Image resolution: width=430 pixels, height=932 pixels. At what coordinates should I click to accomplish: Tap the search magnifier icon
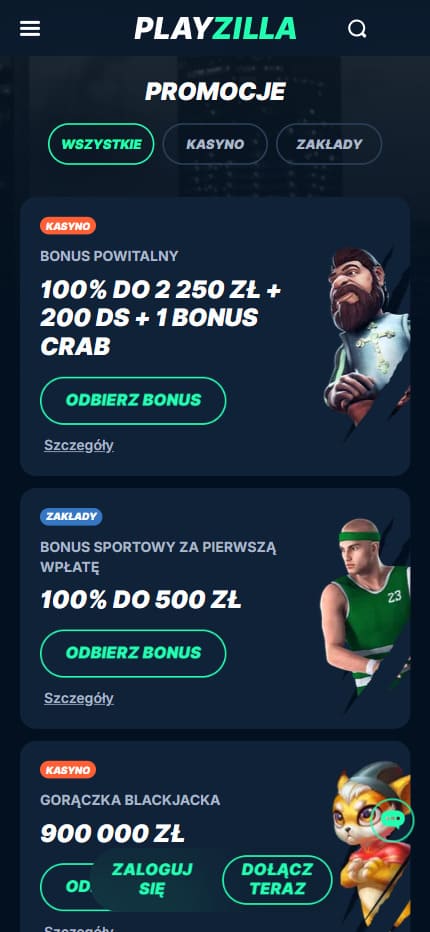[357, 29]
